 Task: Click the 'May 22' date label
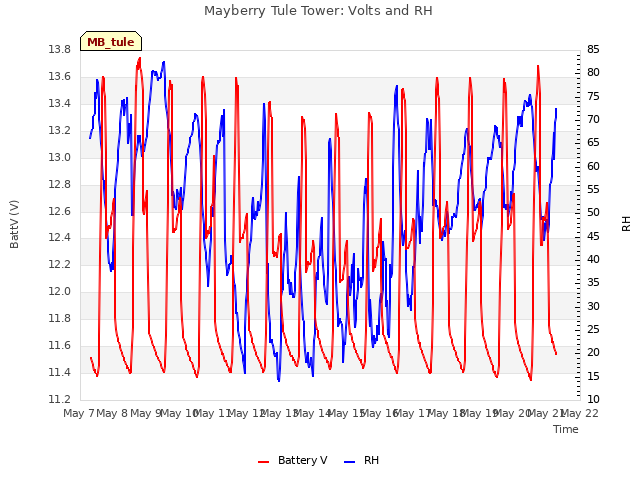[x=579, y=413]
